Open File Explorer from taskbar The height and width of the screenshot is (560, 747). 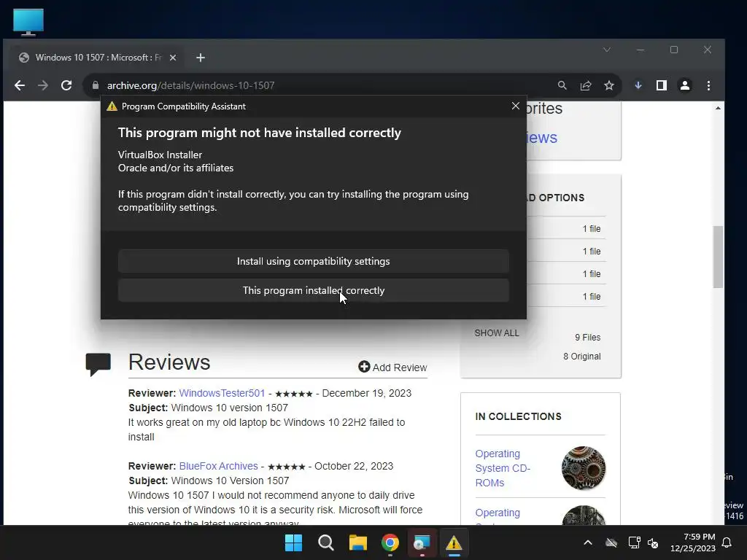(x=357, y=542)
